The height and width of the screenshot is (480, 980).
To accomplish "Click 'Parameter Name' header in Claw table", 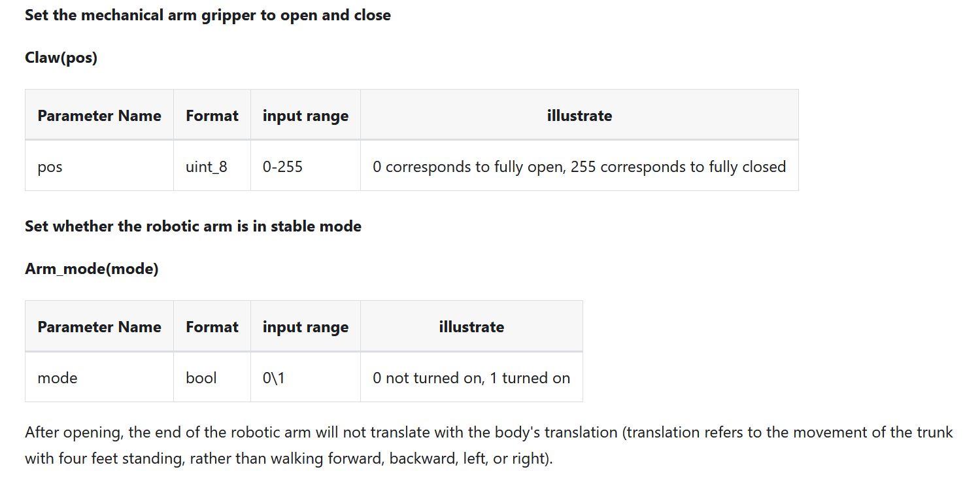I will pos(99,116).
